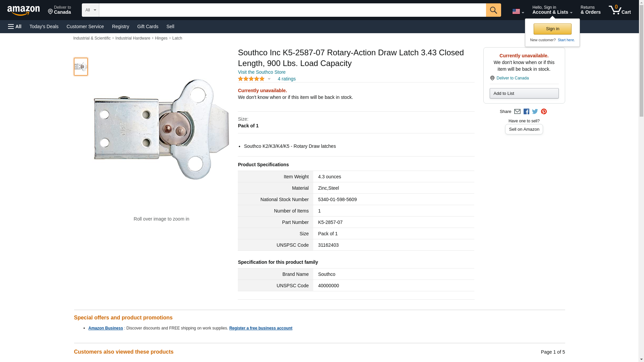This screenshot has width=644, height=362.
Task: Share product on Facebook
Action: click(526, 112)
